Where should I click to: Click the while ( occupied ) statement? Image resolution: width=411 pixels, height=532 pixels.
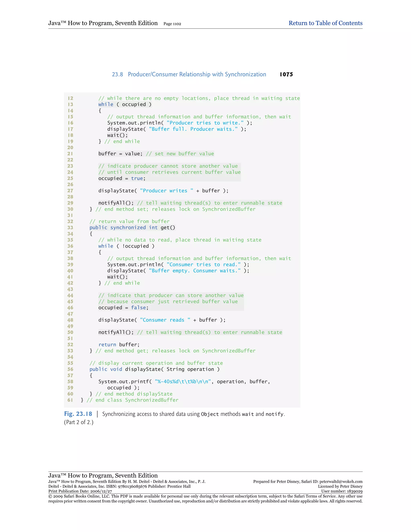[x=125, y=105]
